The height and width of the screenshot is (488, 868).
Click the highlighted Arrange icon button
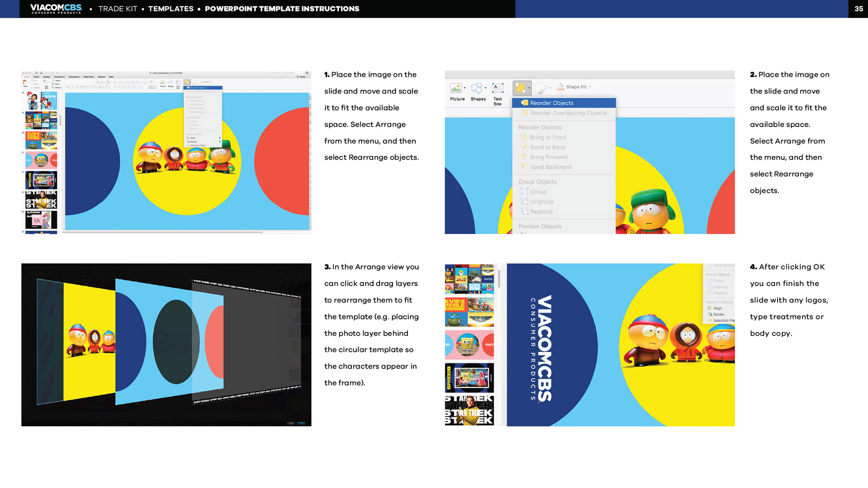click(520, 88)
